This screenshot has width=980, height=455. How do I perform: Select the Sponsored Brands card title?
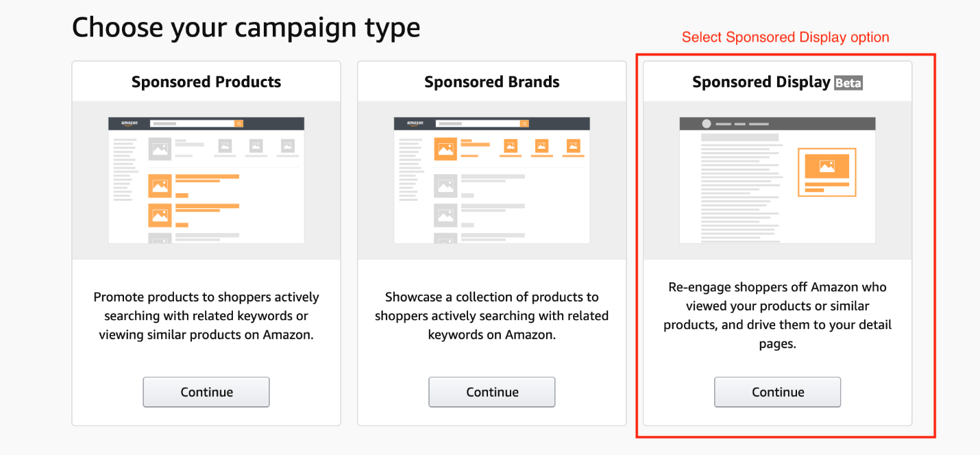point(492,82)
